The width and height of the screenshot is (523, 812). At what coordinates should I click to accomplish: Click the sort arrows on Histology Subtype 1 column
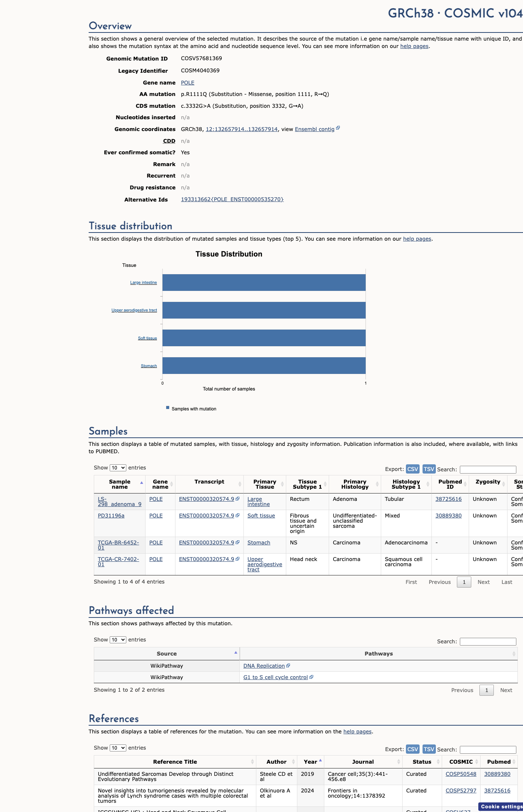pyautogui.click(x=428, y=484)
